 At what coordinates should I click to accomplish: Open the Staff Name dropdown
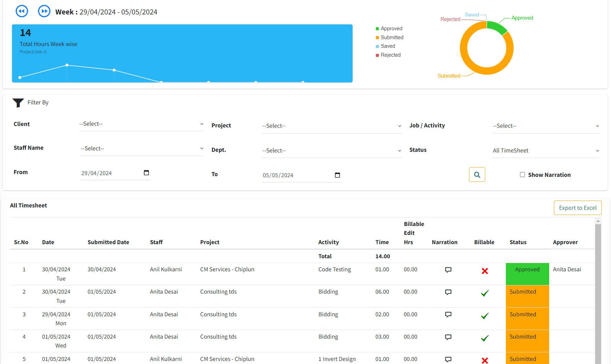pos(142,149)
